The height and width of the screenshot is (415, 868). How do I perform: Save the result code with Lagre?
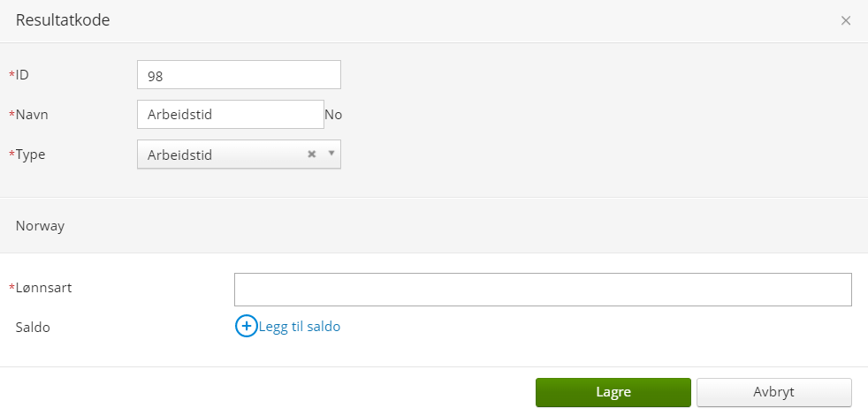(x=613, y=392)
